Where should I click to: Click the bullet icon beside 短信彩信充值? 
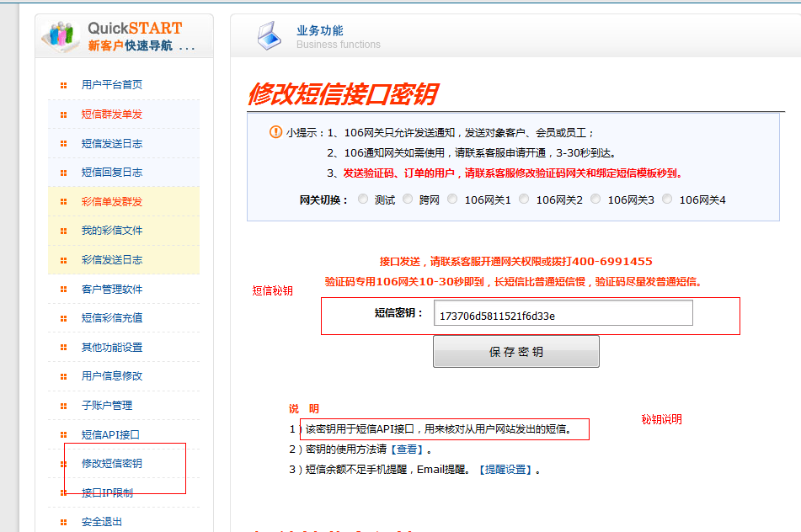pyautogui.click(x=63, y=318)
